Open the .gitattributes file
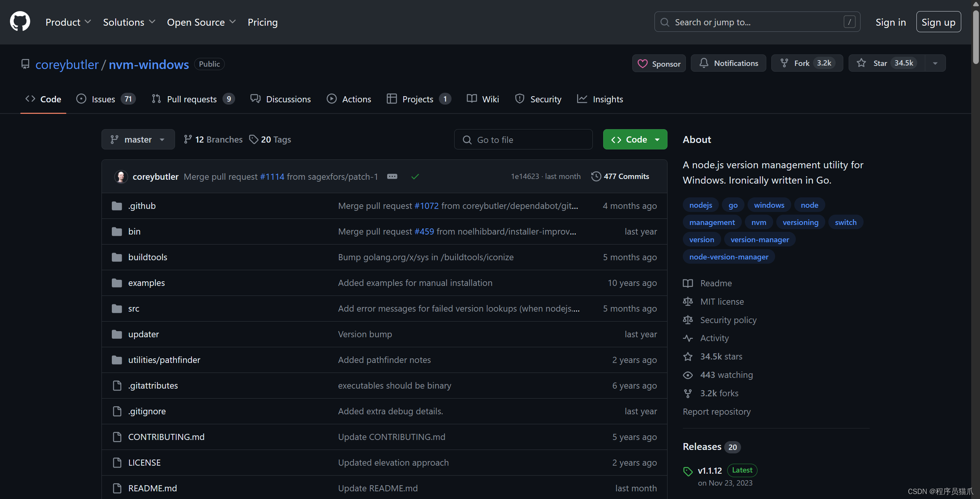This screenshot has height=499, width=980. point(153,386)
